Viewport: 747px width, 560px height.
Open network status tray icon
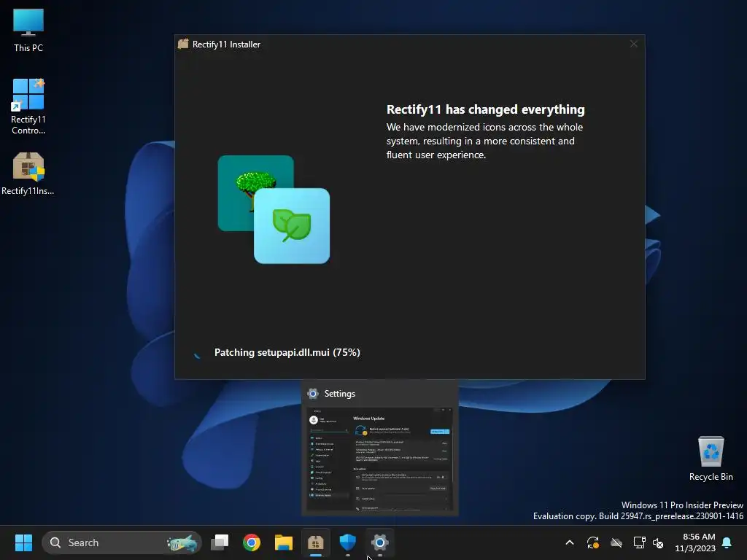tap(639, 542)
